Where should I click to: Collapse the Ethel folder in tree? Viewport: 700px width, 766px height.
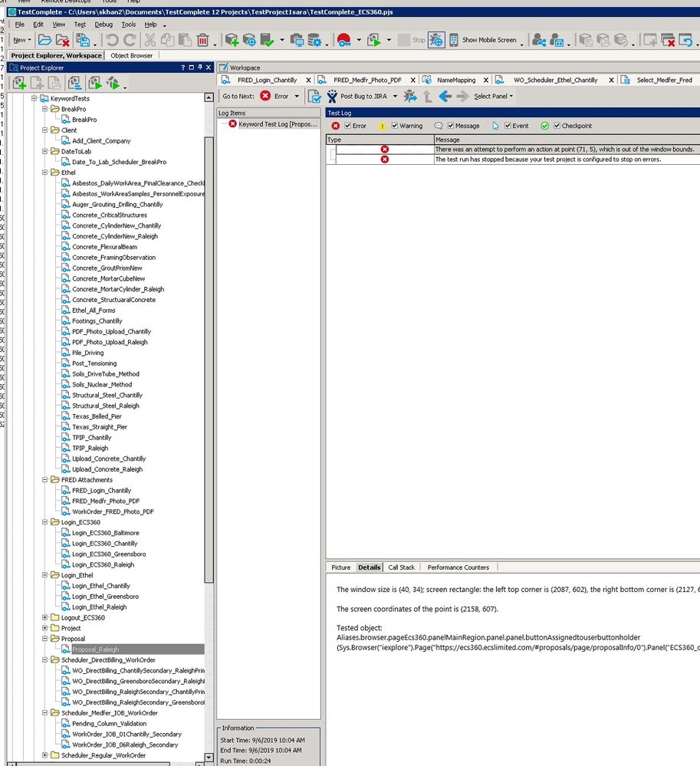pyautogui.click(x=45, y=173)
